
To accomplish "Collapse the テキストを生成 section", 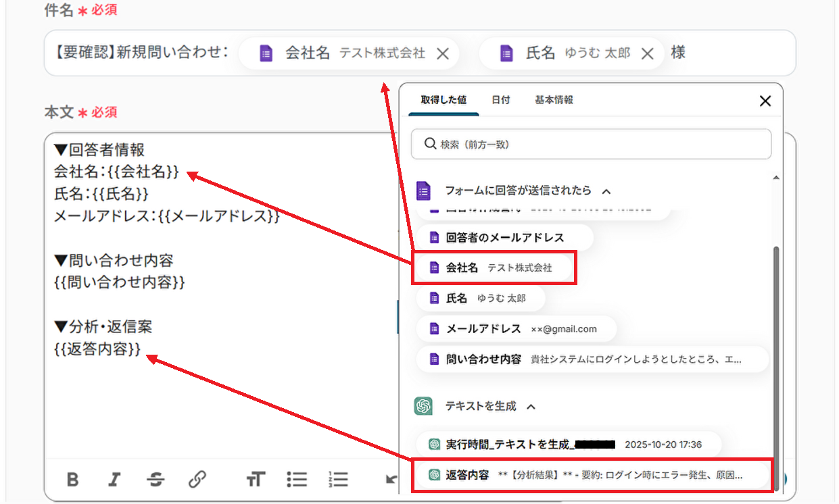I will tap(531, 407).
